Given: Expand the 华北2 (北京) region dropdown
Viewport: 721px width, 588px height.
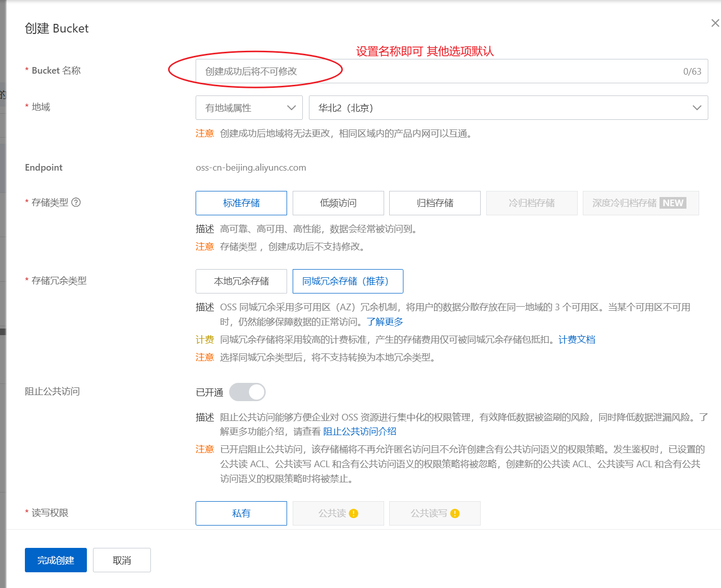Looking at the screenshot, I should coord(508,108).
